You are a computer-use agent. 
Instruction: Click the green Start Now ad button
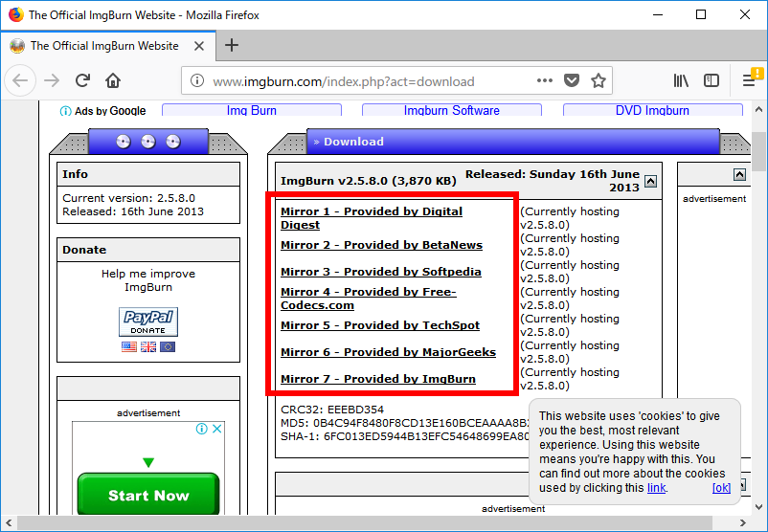click(x=148, y=494)
